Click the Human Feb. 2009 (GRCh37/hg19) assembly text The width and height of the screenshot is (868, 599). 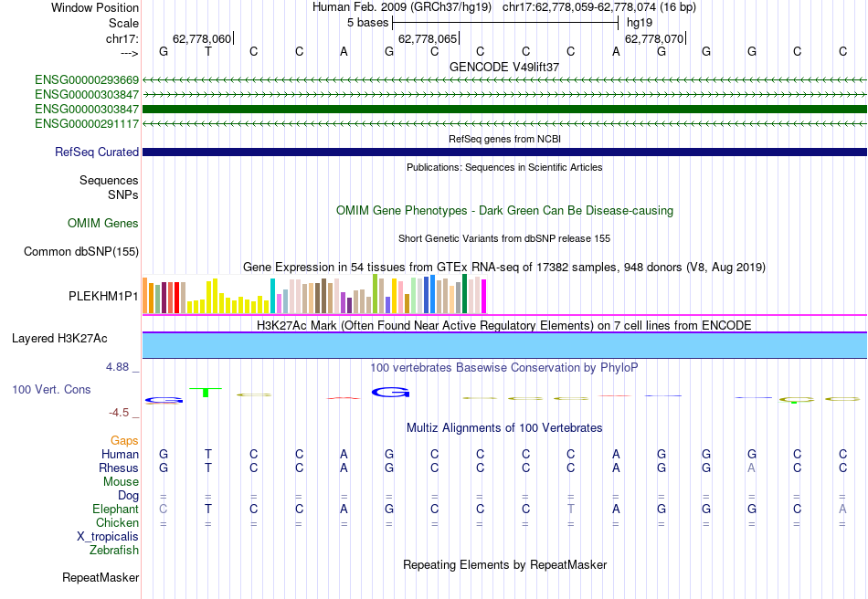(x=402, y=7)
